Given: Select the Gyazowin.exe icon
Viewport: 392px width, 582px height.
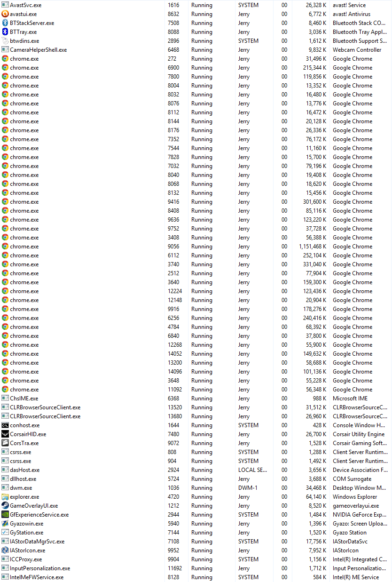Looking at the screenshot, I should coord(5,524).
